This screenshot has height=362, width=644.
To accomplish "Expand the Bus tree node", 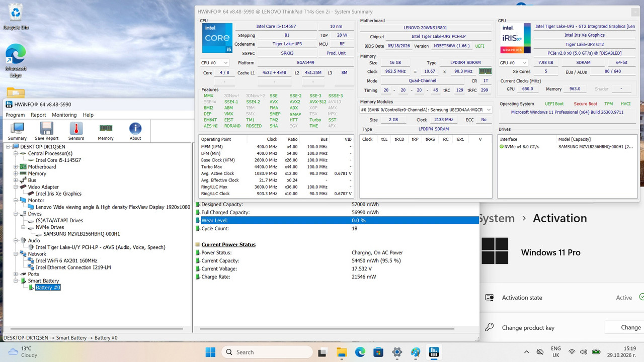I will (x=16, y=180).
